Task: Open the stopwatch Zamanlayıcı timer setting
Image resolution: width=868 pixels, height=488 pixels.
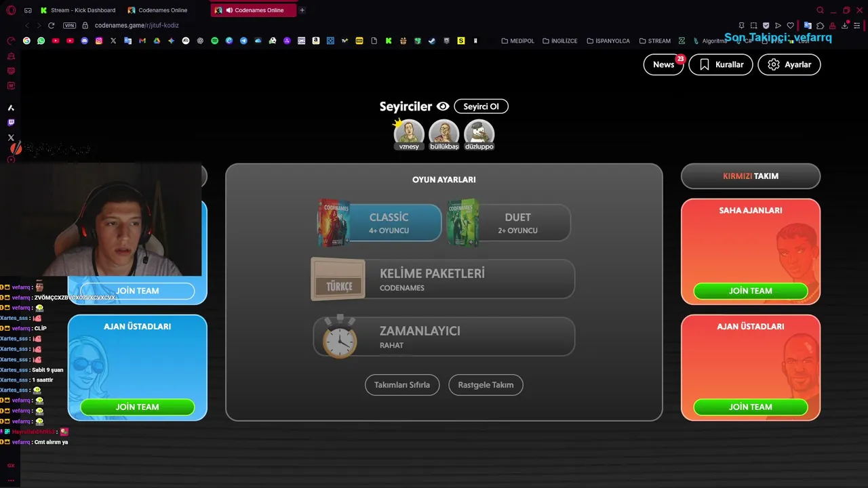Action: 443,337
